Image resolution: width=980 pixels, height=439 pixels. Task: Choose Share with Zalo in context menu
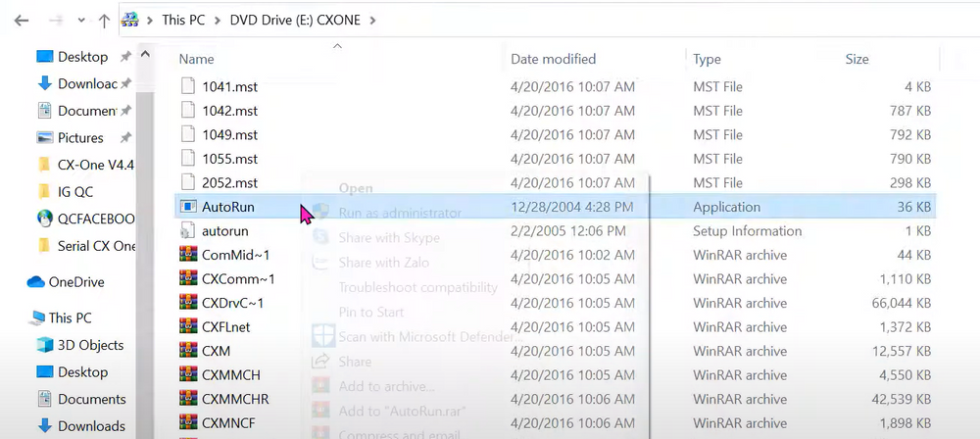pos(384,263)
